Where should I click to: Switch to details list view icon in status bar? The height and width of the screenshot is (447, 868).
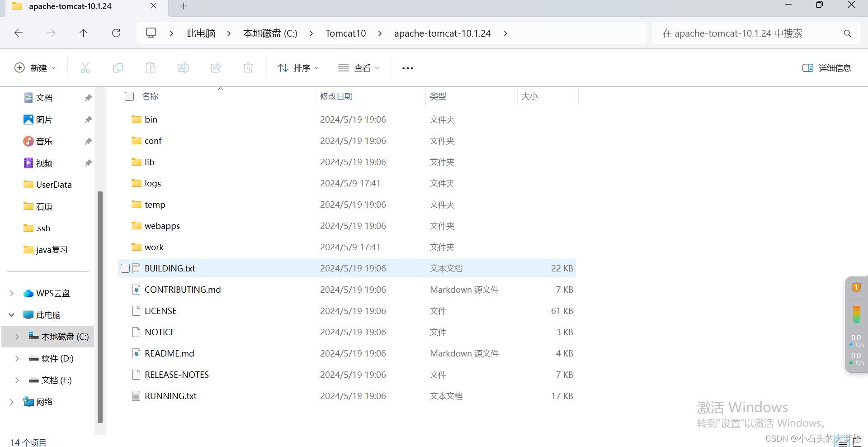(x=842, y=442)
